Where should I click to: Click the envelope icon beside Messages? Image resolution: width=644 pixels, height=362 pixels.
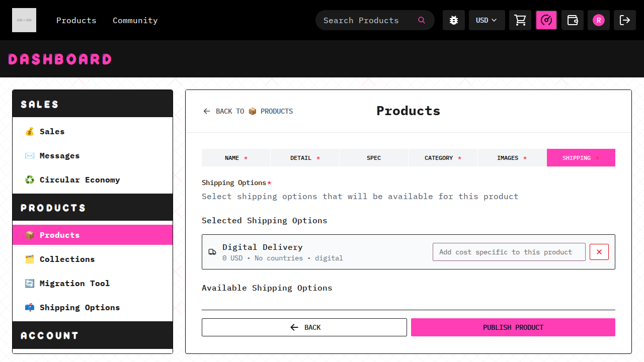(x=30, y=156)
